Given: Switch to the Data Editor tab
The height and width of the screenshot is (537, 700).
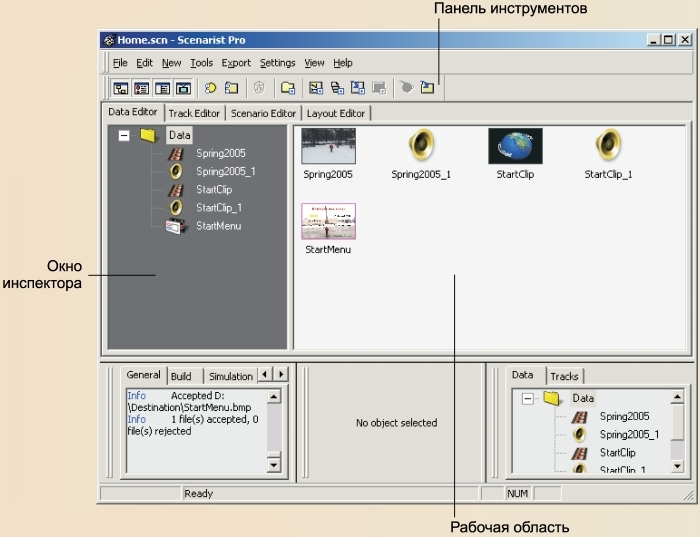Looking at the screenshot, I should [x=133, y=112].
